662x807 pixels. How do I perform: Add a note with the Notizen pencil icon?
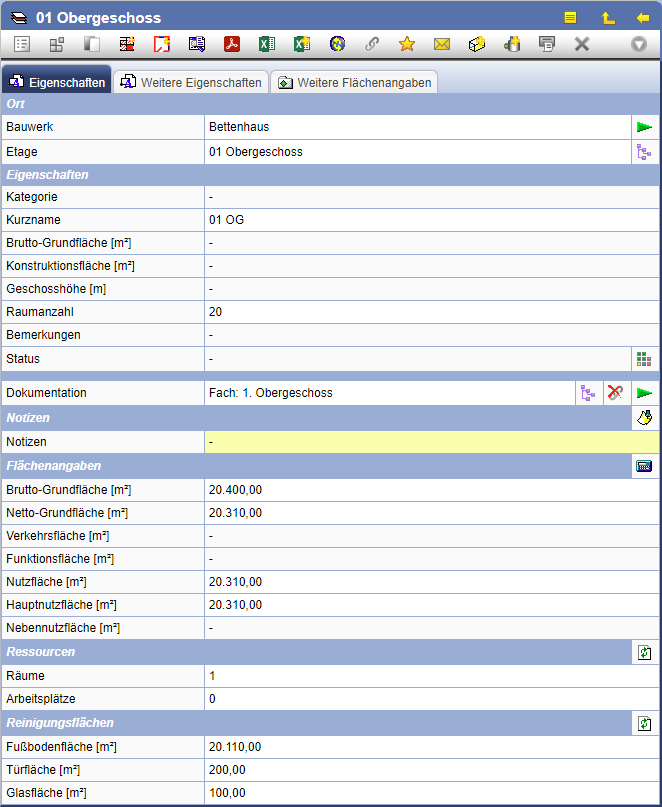point(644,418)
